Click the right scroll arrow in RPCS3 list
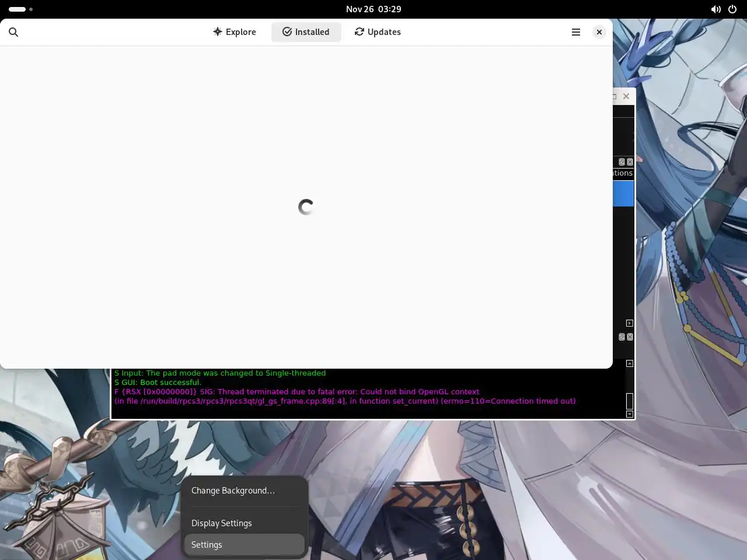Screen dimensions: 747x560 pos(630,323)
